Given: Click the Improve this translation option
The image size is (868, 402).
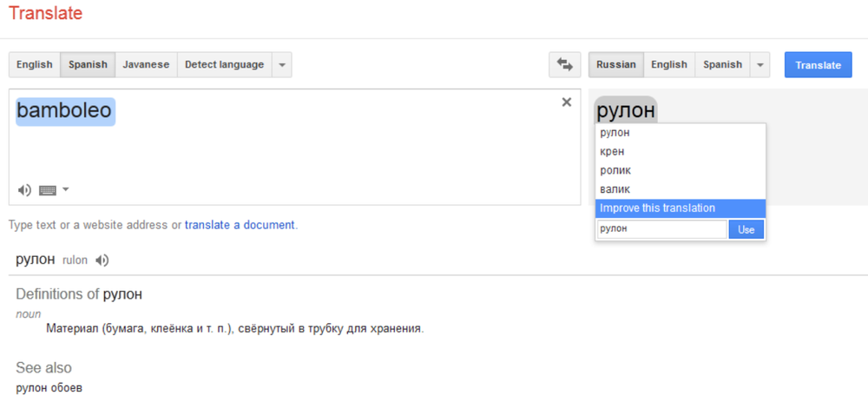Looking at the screenshot, I should click(x=658, y=208).
